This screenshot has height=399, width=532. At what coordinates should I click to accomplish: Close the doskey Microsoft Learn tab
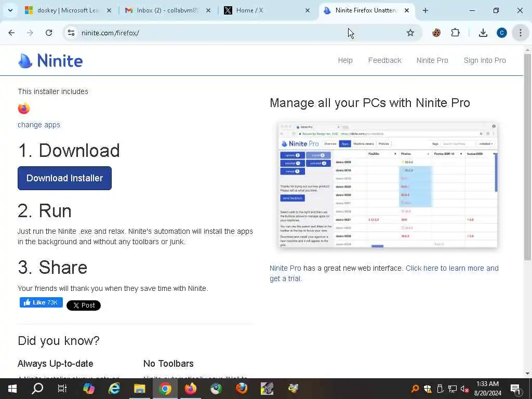(109, 10)
